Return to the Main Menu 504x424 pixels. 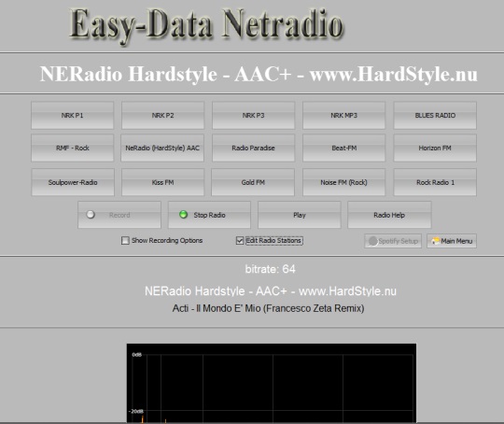452,241
